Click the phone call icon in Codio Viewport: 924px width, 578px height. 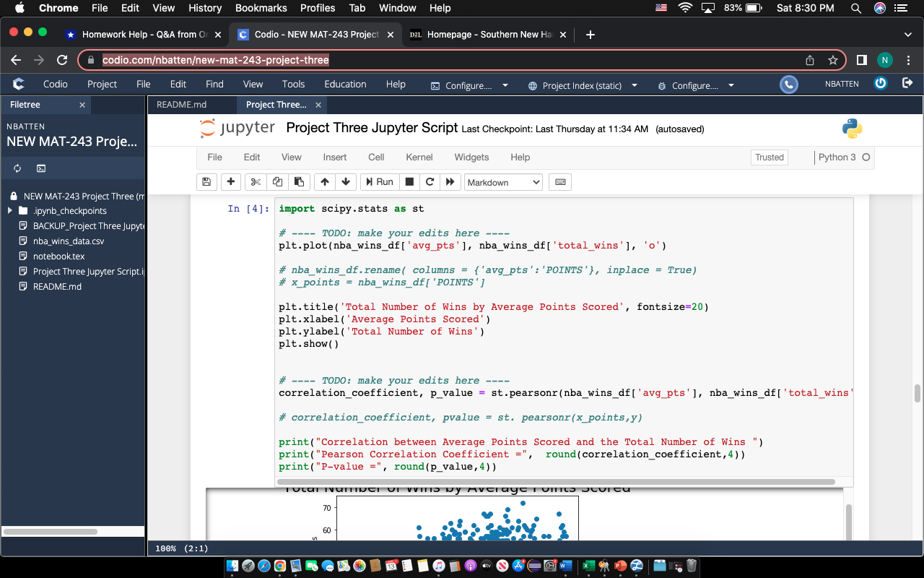point(789,85)
